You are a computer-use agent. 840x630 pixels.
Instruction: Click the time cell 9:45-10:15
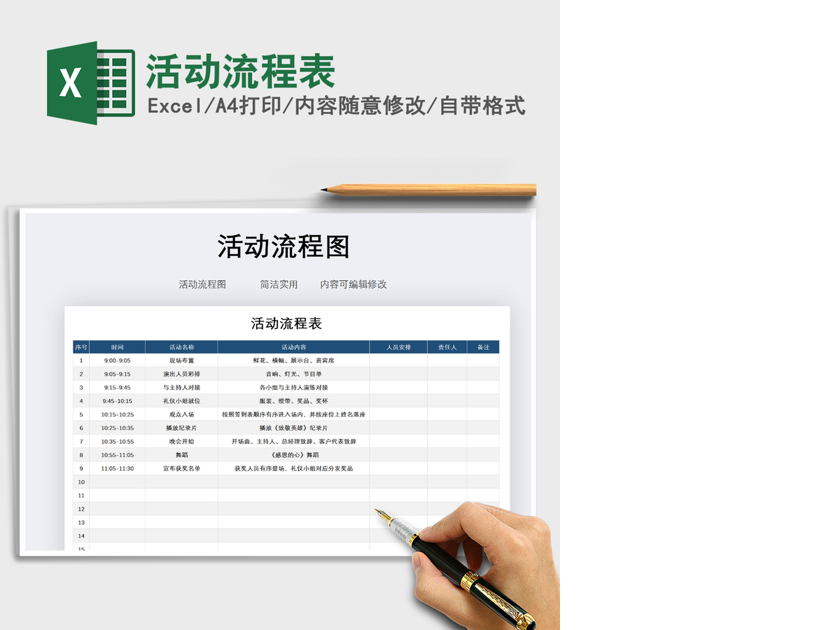pos(117,401)
